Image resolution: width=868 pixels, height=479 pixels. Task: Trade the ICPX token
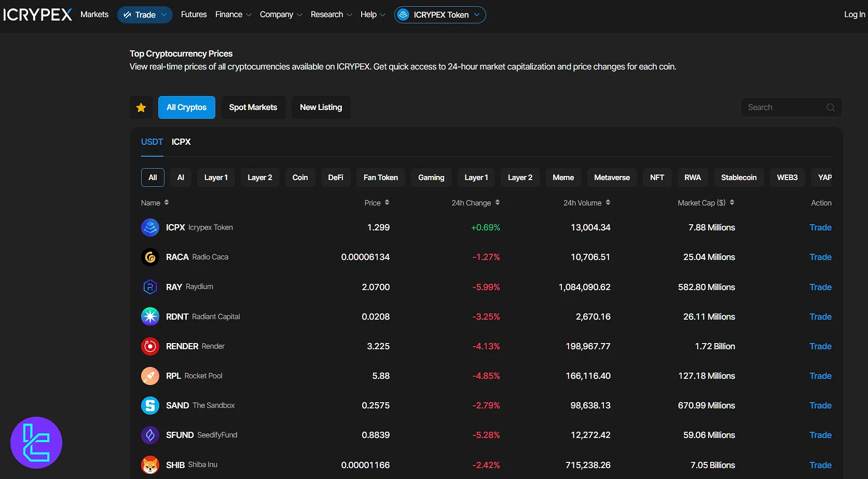point(820,227)
